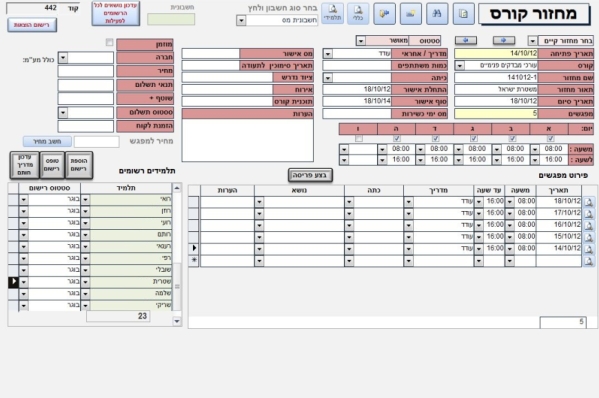The image size is (599, 398).
Task: Click the הערות notes text area
Action: click(x=248, y=140)
